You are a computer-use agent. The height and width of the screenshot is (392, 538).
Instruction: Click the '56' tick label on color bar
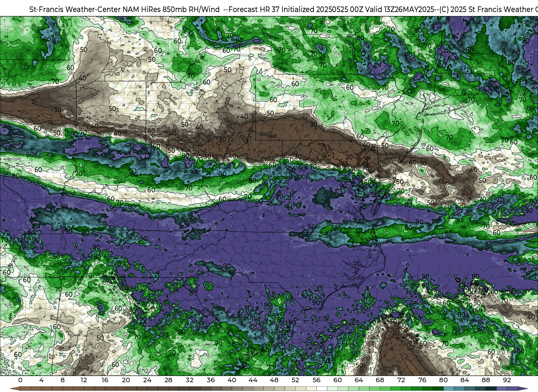(316, 380)
